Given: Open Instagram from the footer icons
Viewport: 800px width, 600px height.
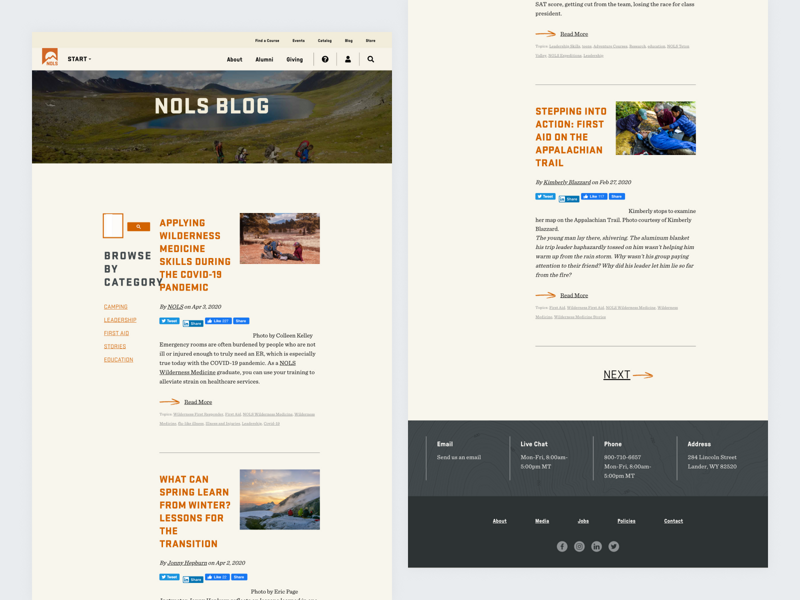Looking at the screenshot, I should click(x=579, y=546).
